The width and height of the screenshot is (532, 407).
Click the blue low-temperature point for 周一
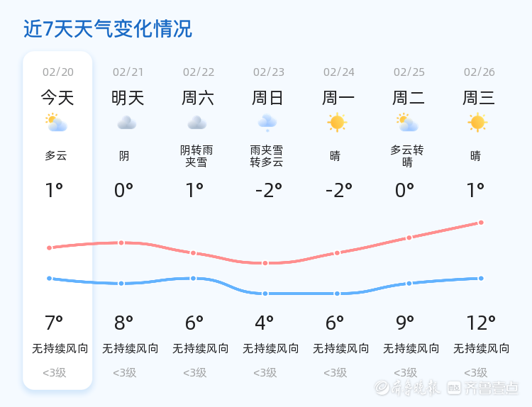point(337,294)
